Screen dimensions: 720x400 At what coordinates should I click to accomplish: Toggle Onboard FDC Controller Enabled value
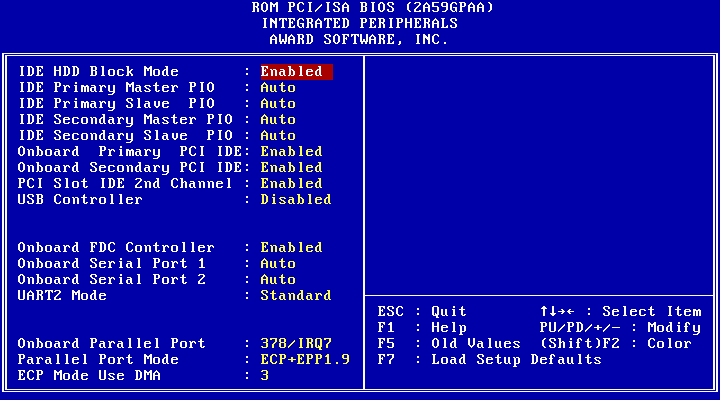(x=292, y=248)
